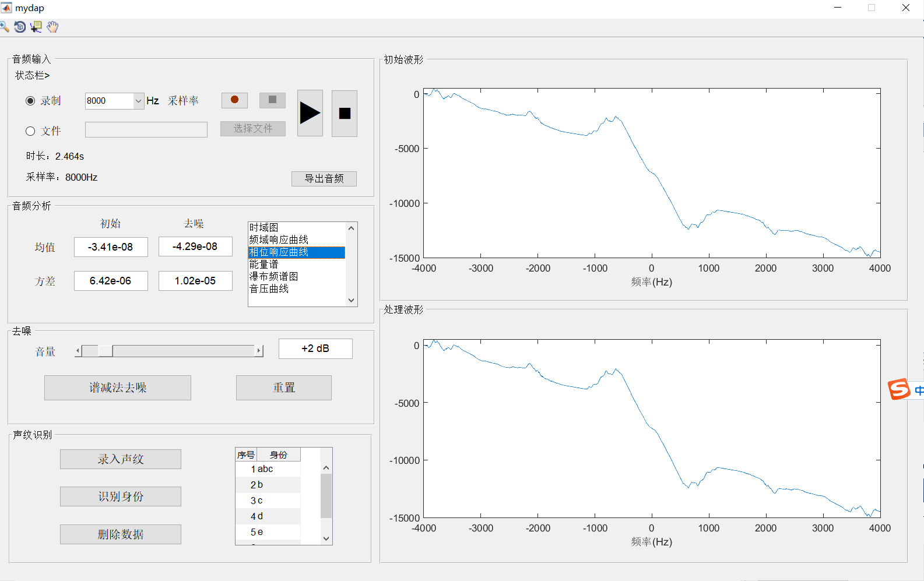Click the identity table scroll-up arrow

tap(326, 468)
